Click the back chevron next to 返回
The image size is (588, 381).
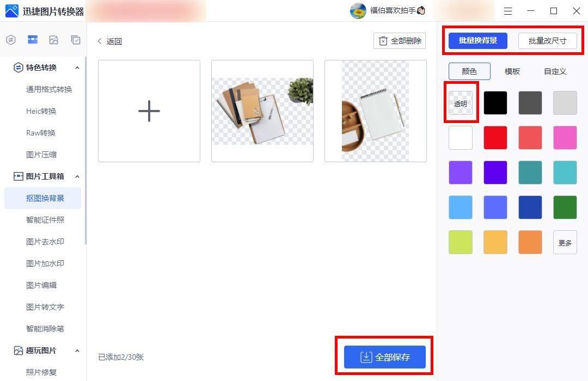[100, 41]
